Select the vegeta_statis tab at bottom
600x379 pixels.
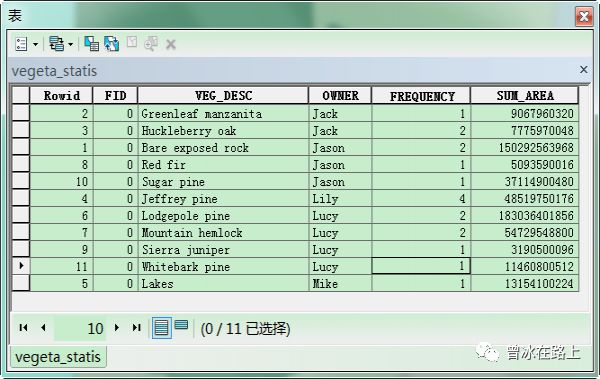(58, 357)
